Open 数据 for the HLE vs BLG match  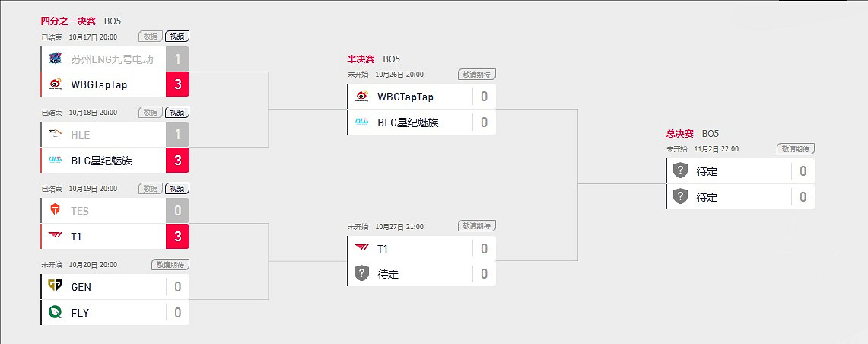click(x=151, y=112)
